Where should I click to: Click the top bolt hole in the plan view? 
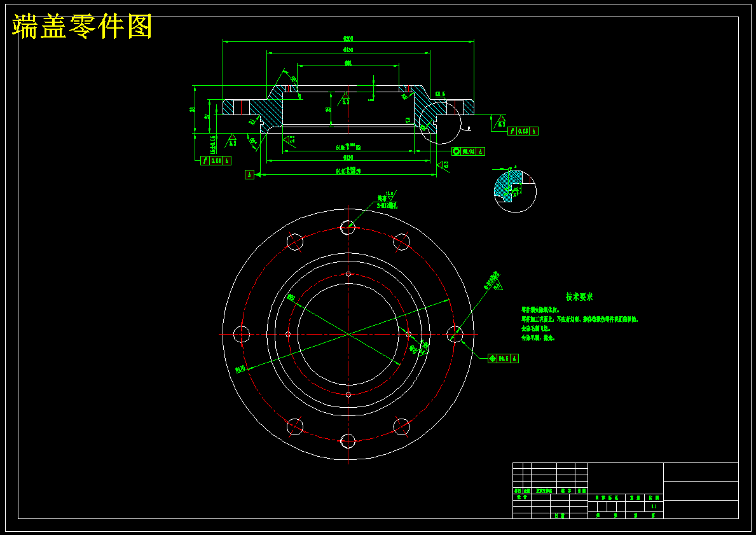coord(348,227)
